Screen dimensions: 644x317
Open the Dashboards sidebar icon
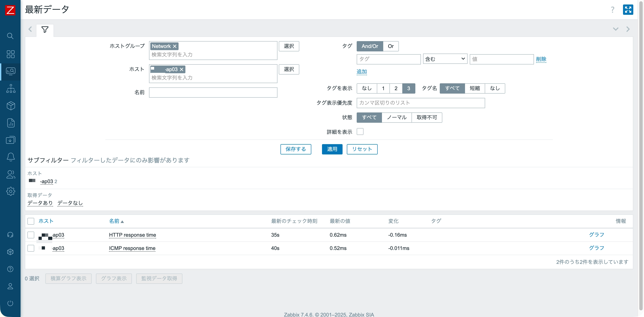click(10, 54)
